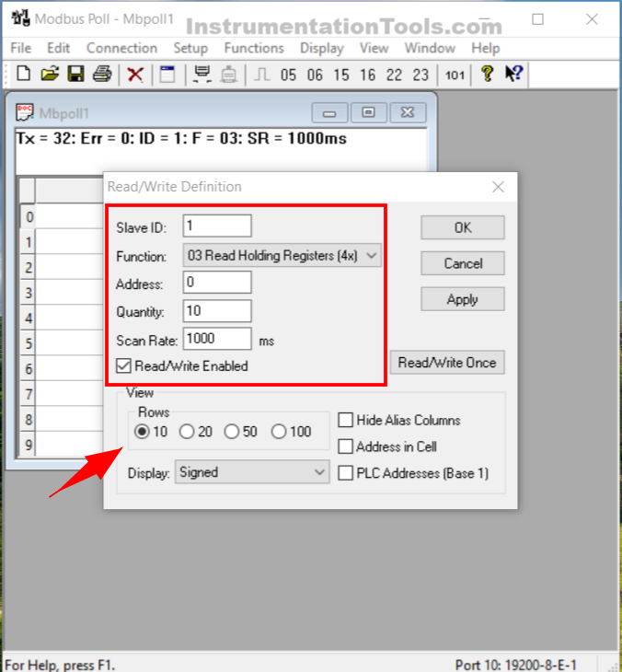The width and height of the screenshot is (622, 672).
Task: Click the Modbus Poll app title icon
Action: [20, 18]
